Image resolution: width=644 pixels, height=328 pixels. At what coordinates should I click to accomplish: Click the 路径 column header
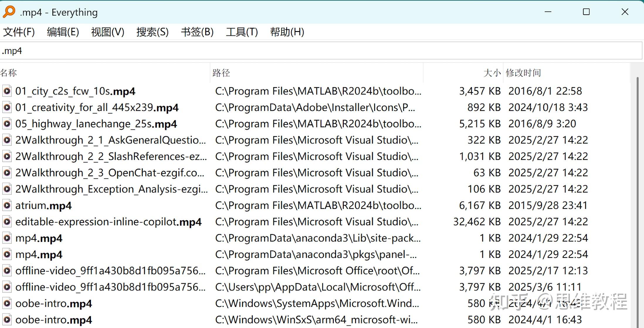(x=221, y=73)
